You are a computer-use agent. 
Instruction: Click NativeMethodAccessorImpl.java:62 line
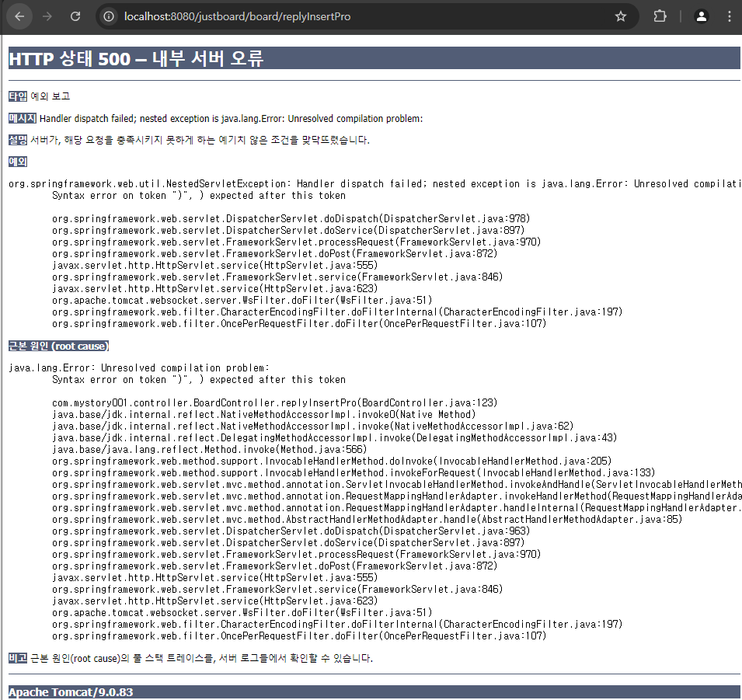313,426
